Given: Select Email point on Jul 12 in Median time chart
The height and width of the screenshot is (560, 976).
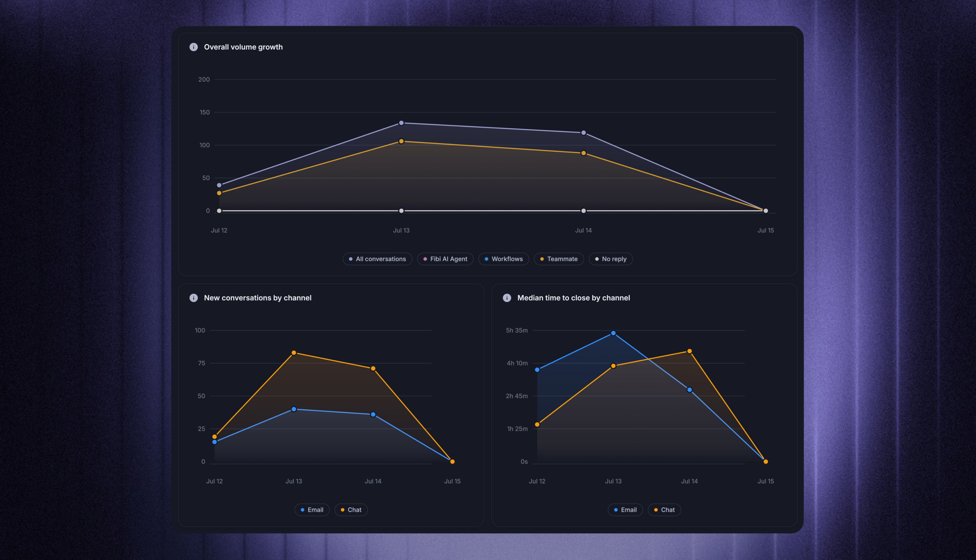Looking at the screenshot, I should [537, 370].
